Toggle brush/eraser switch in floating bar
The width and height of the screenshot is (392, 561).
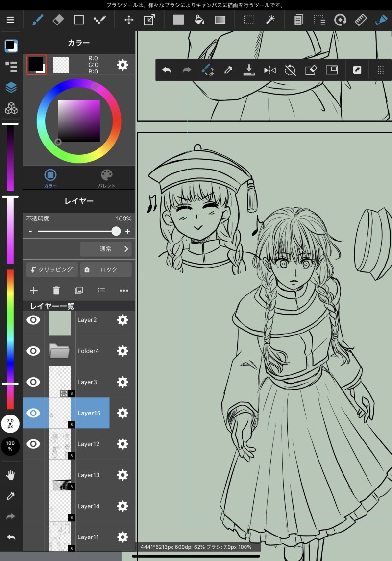coord(207,70)
